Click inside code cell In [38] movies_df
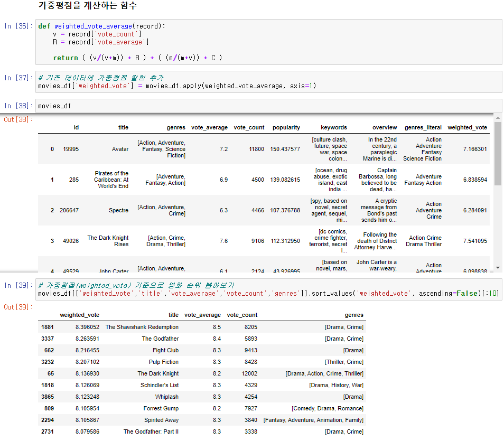The height and width of the screenshot is (441, 504). click(x=269, y=106)
